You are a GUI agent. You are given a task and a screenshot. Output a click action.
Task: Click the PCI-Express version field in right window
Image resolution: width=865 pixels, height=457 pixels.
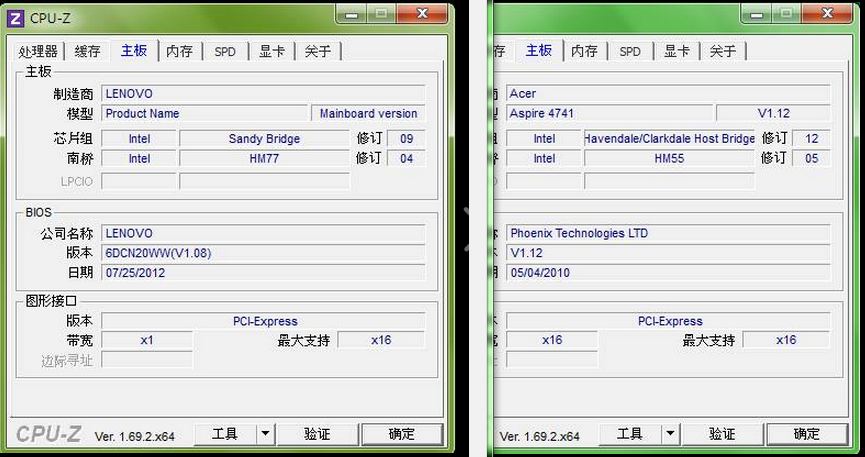(x=668, y=321)
